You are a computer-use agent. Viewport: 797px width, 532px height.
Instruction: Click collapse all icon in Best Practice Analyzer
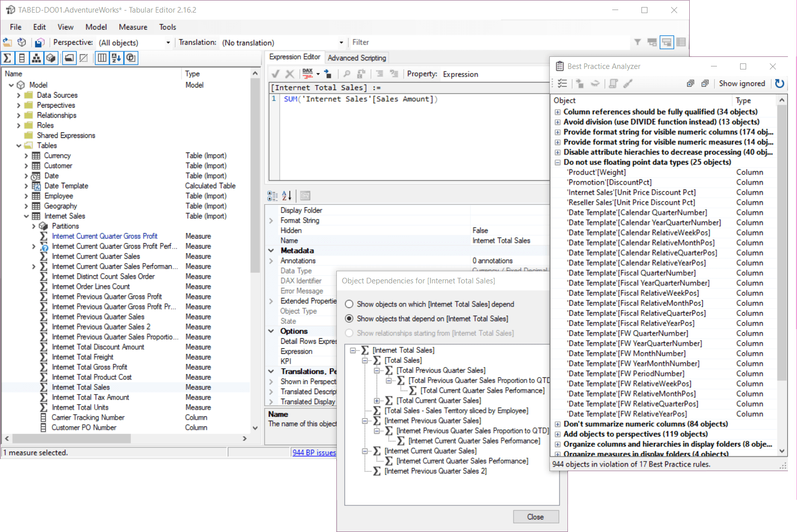coord(705,84)
